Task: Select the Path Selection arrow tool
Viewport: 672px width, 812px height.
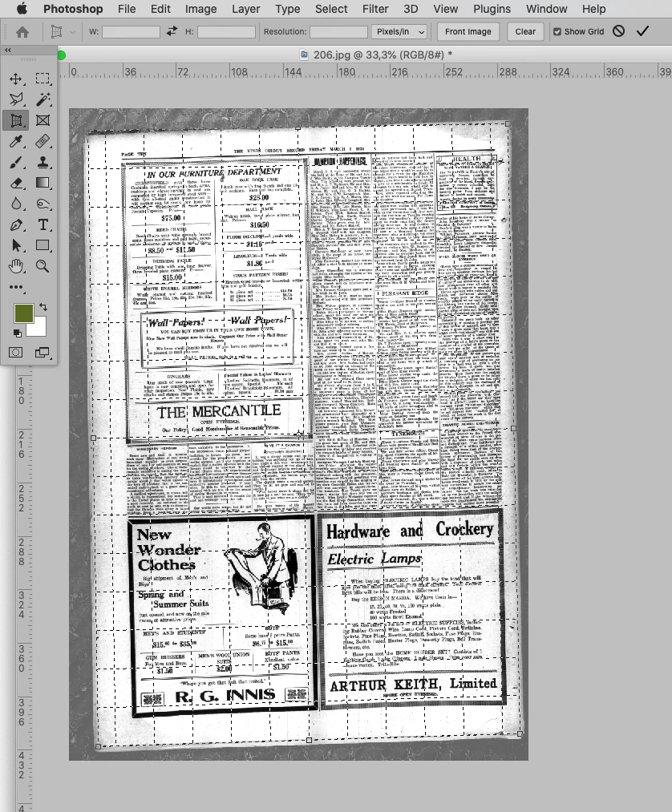Action: [x=15, y=245]
